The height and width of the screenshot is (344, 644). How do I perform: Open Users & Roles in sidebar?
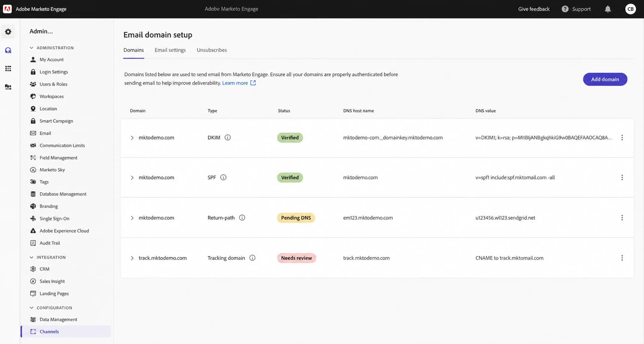pyautogui.click(x=54, y=84)
